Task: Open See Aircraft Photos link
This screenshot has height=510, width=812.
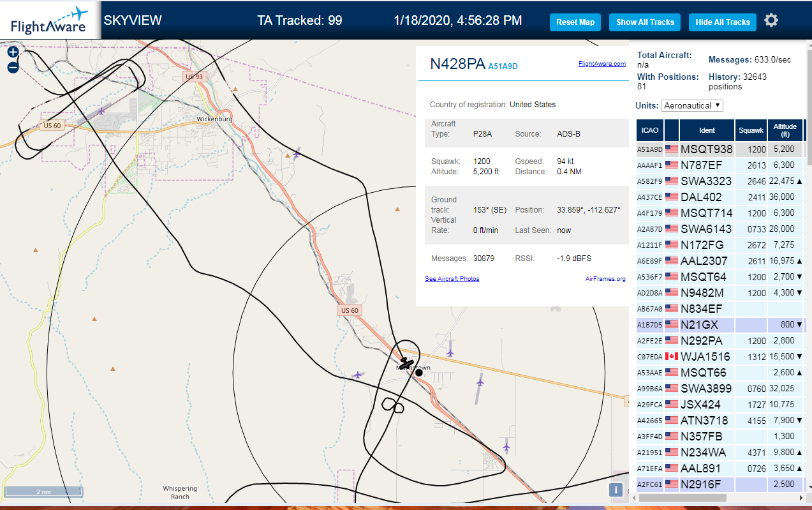Action: [x=452, y=279]
